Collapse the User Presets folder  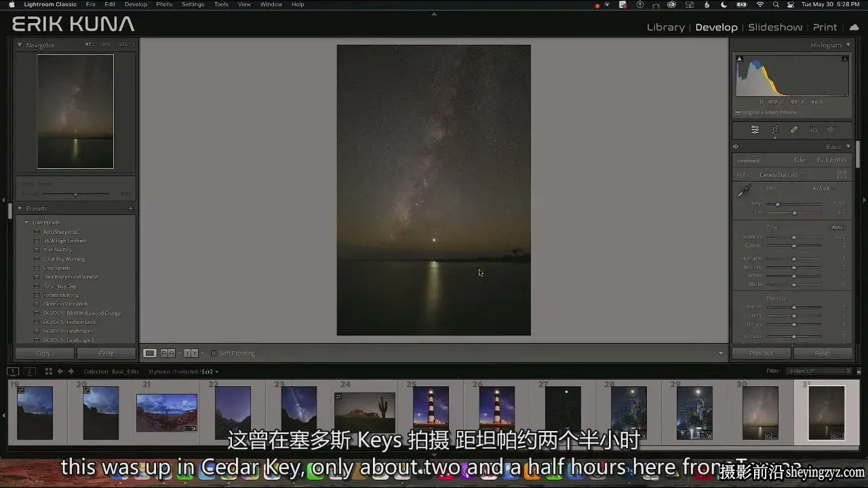(26, 222)
